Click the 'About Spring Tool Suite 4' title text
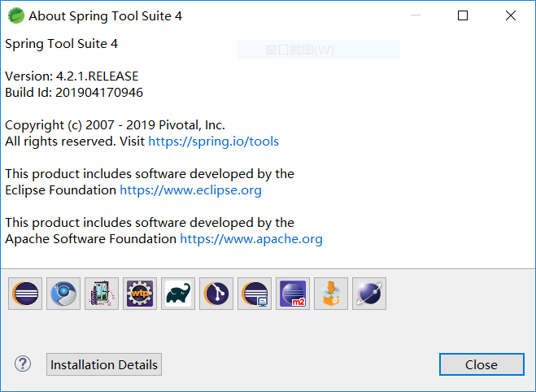Image resolution: width=536 pixels, height=392 pixels. click(x=105, y=16)
